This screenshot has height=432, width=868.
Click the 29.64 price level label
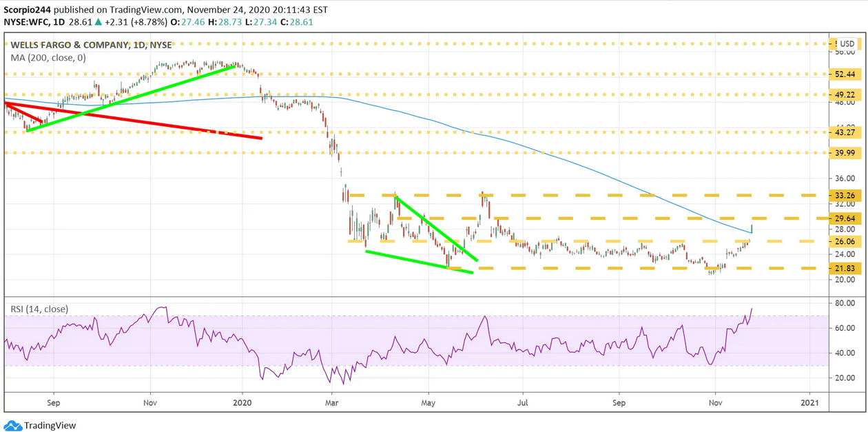(845, 218)
